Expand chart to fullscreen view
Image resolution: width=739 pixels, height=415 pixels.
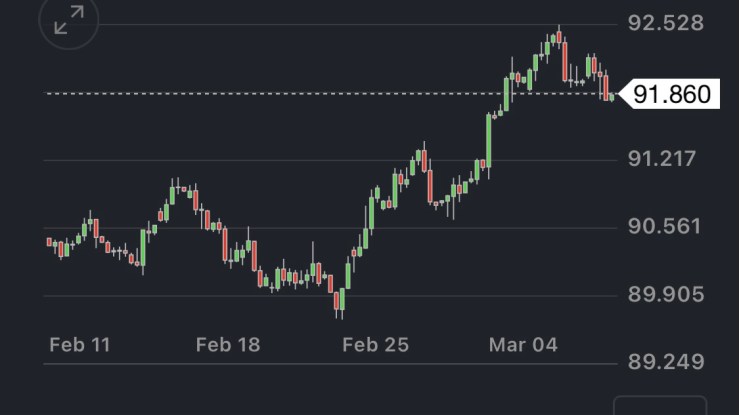[x=68, y=22]
